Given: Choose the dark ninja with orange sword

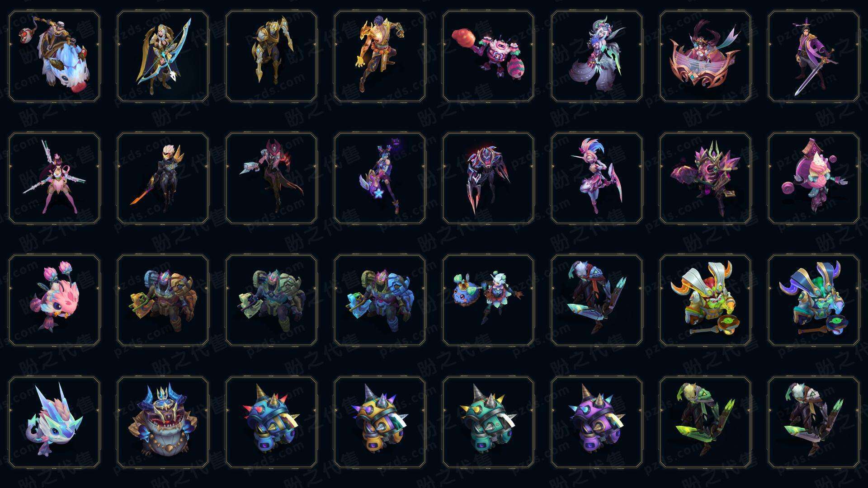Looking at the screenshot, I should (163, 178).
